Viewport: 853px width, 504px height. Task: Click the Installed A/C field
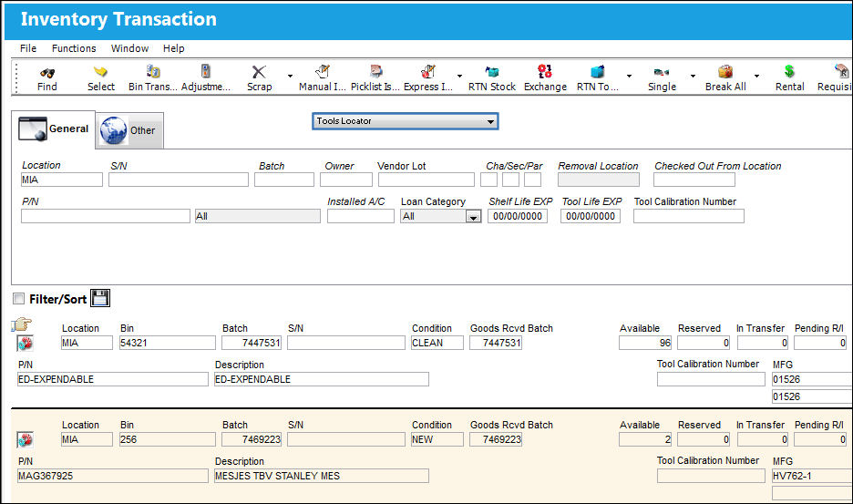pos(361,216)
